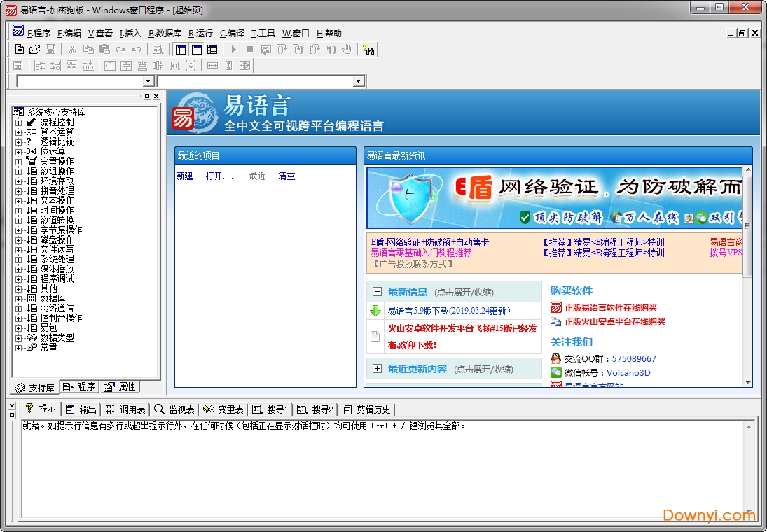Open the top-left combo box dropdown
Viewport: 767px width, 532px height.
[x=146, y=80]
